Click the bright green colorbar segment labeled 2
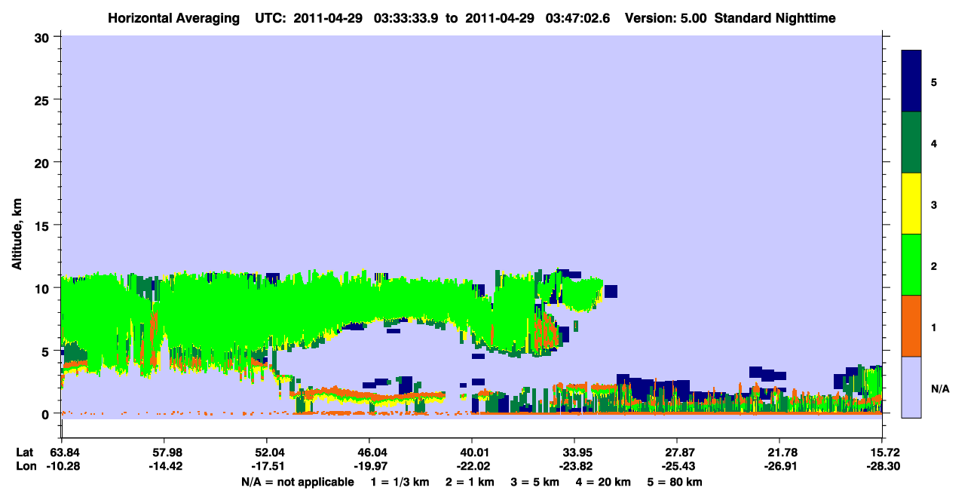The width and height of the screenshot is (980, 503). (x=911, y=265)
